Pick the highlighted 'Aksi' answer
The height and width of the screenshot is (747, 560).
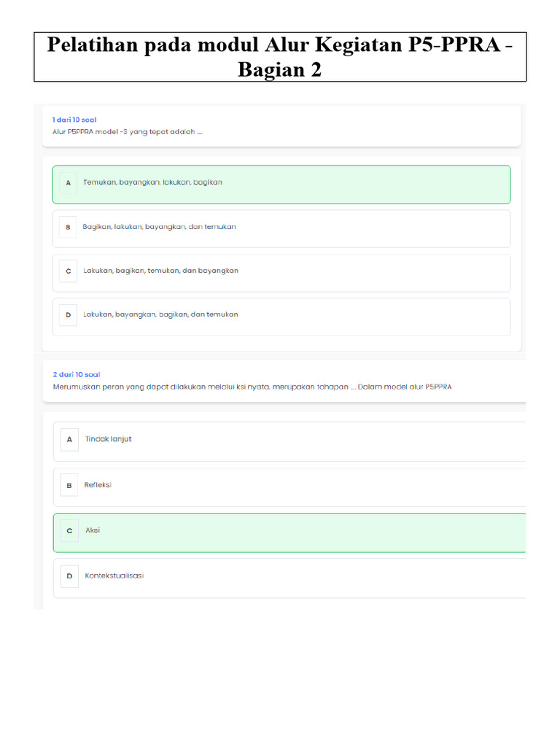(x=93, y=530)
